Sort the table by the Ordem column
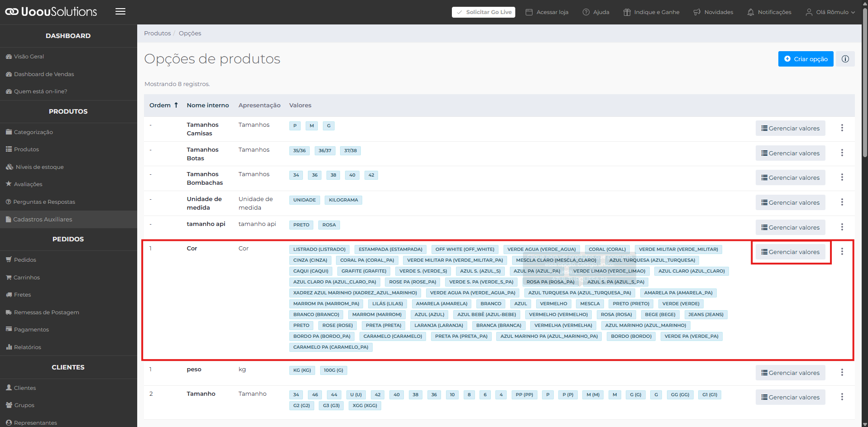868x427 pixels. tap(163, 105)
